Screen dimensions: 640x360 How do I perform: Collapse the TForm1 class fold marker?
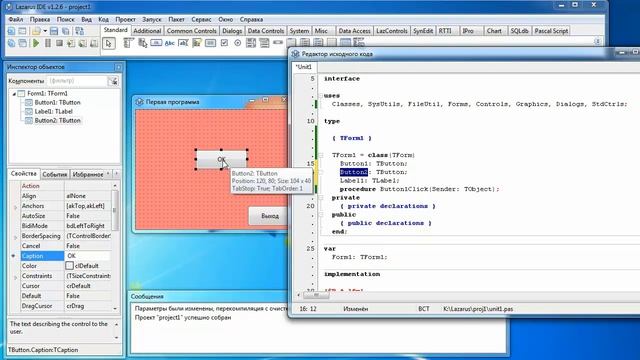click(320, 155)
